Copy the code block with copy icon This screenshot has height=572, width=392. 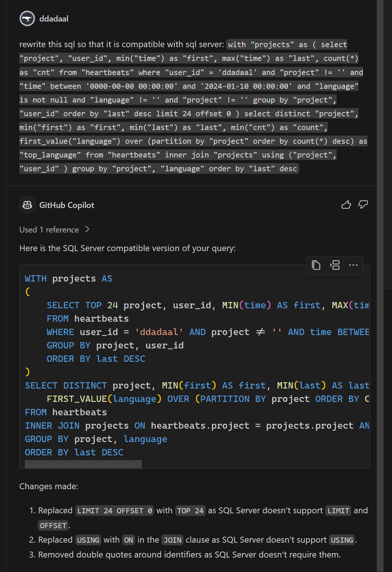pos(316,265)
